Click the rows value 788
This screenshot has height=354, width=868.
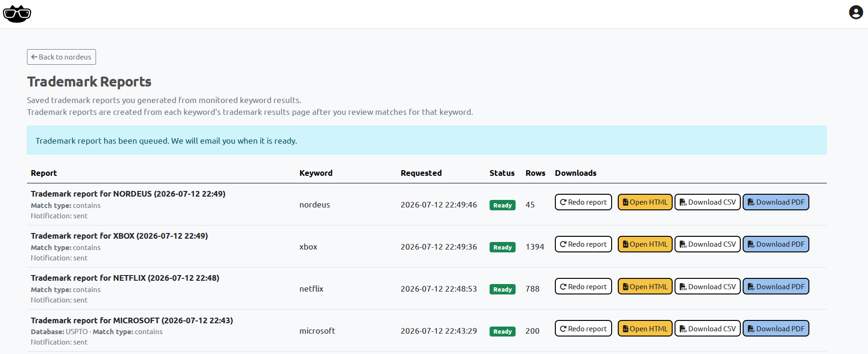click(533, 289)
